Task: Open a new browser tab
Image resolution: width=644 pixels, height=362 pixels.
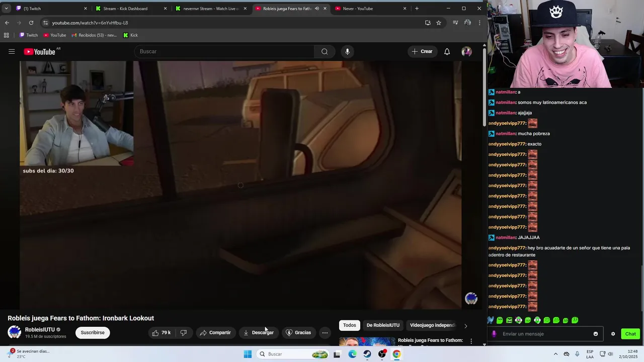Action: 417,9
